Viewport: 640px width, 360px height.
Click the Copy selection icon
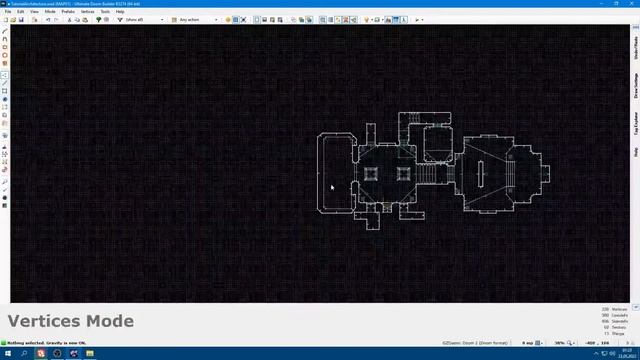(77, 20)
